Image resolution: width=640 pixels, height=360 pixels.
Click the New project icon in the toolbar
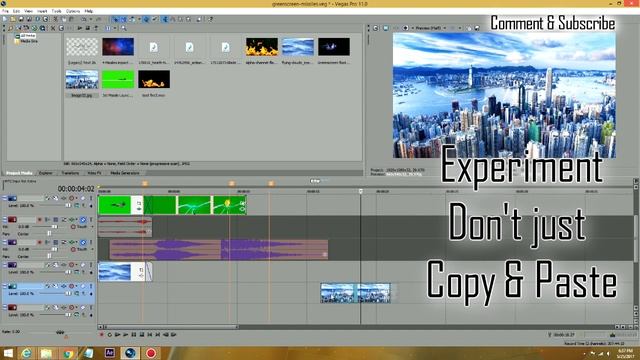coord(5,19)
